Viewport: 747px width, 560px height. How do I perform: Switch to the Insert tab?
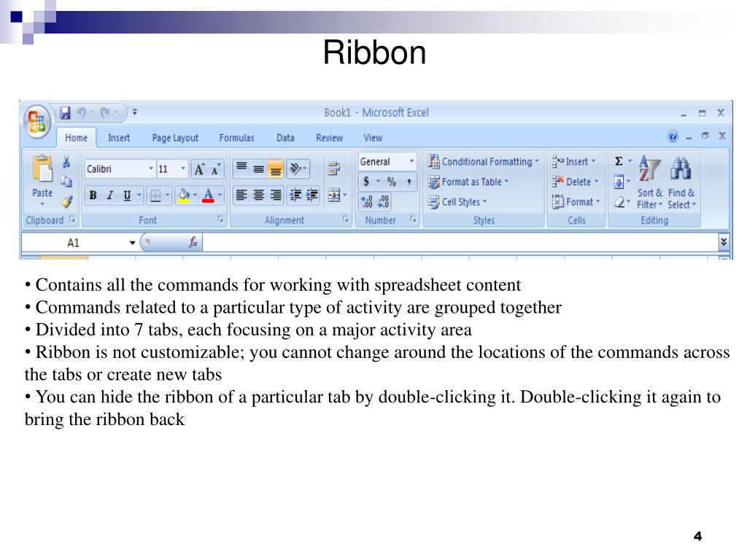click(119, 138)
